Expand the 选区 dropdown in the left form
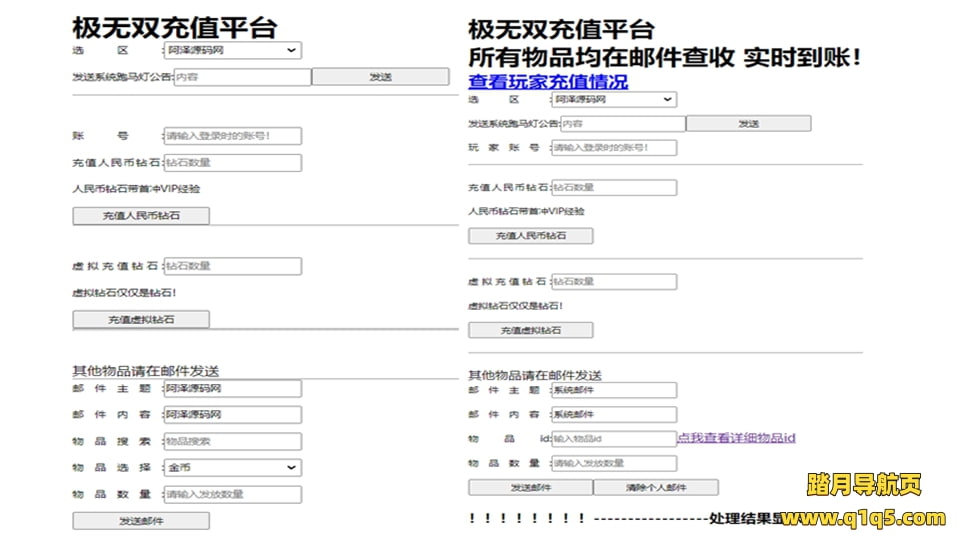The image size is (962, 543). click(x=232, y=50)
